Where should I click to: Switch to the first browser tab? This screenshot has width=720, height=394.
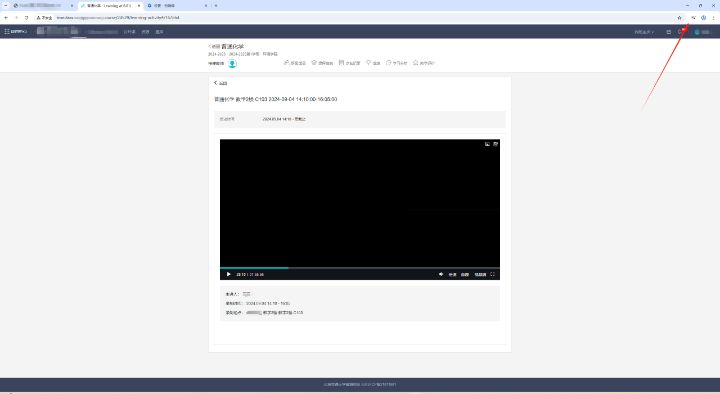pos(43,6)
